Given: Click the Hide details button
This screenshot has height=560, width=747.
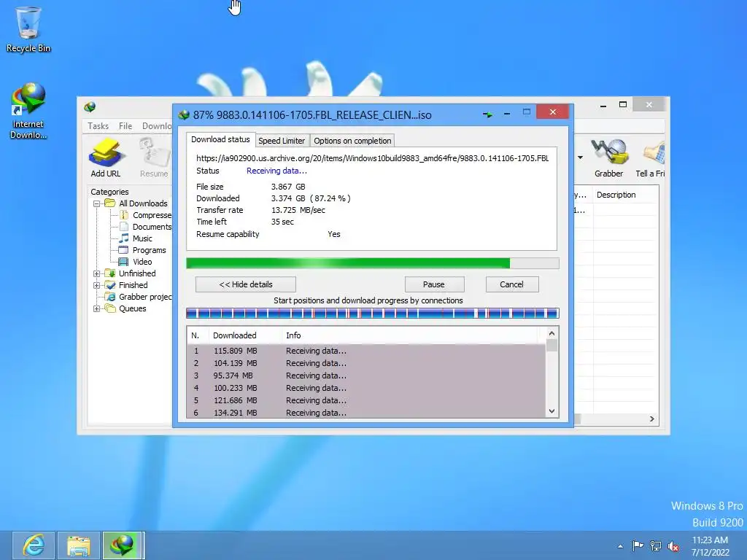Looking at the screenshot, I should click(246, 284).
